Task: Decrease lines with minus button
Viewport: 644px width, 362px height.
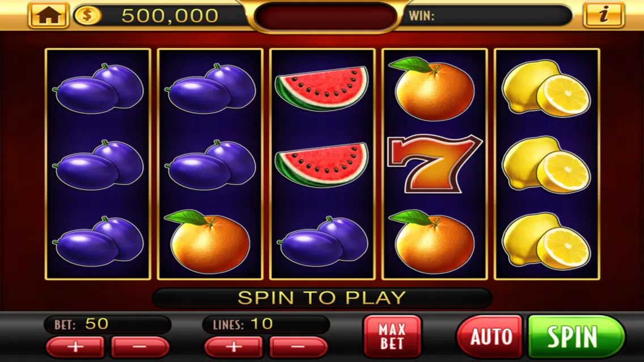Action: 299,347
